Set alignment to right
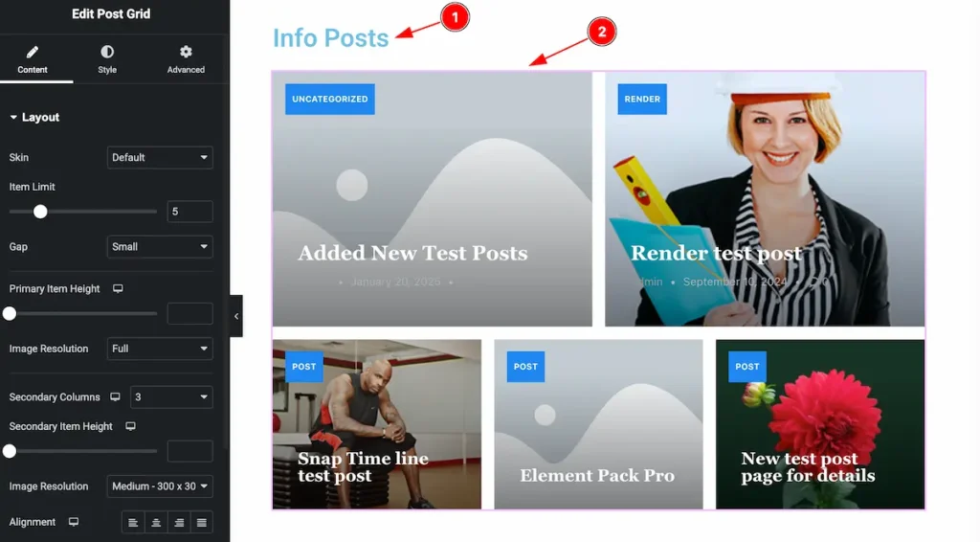980x542 pixels. (179, 523)
